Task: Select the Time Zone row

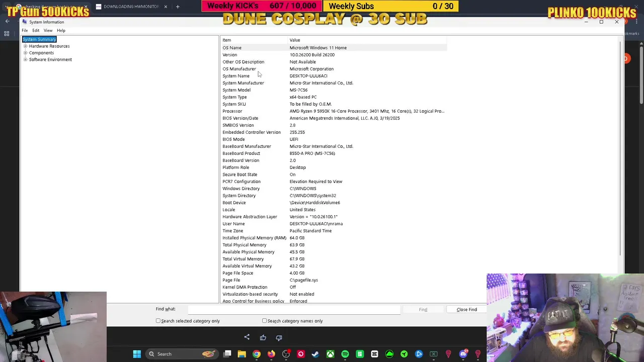Action: point(334,231)
